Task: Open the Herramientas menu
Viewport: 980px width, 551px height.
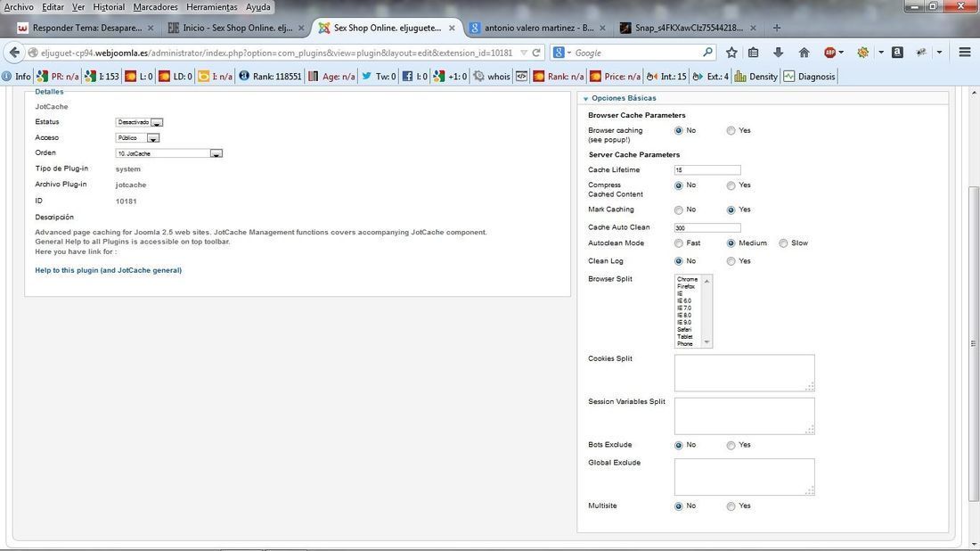Action: (212, 7)
